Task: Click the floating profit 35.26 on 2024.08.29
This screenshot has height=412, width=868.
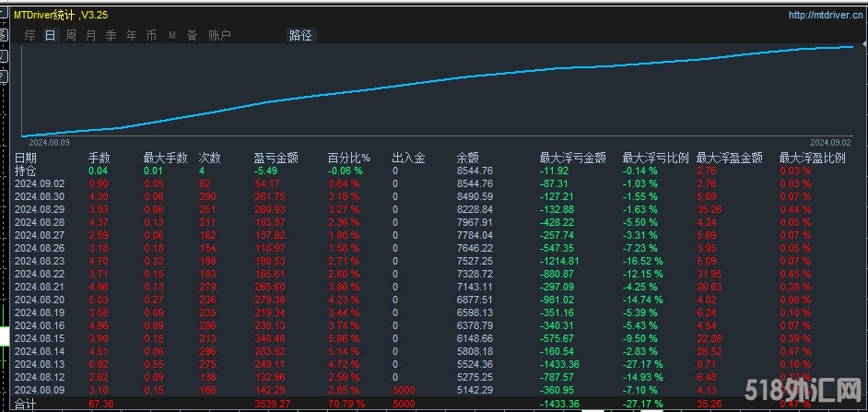Action: click(x=710, y=209)
